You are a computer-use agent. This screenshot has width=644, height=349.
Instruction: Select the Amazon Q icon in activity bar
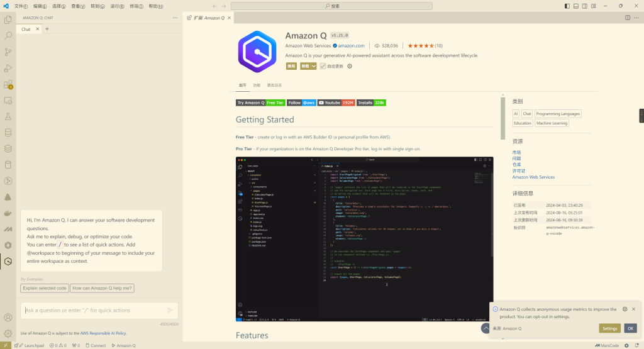pos(8,262)
